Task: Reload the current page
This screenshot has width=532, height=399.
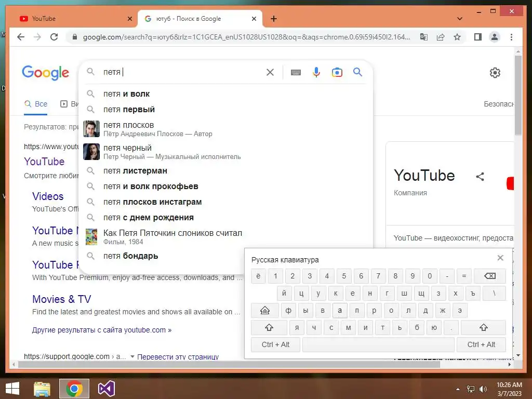Action: [x=54, y=37]
